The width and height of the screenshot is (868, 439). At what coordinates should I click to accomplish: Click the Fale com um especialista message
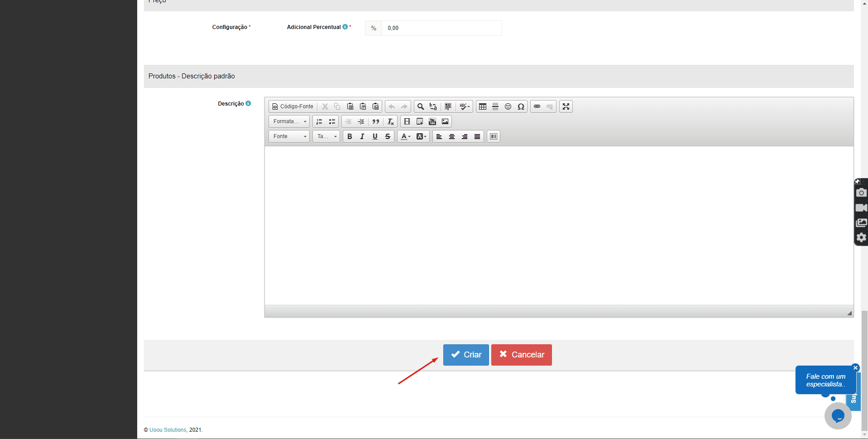825,380
